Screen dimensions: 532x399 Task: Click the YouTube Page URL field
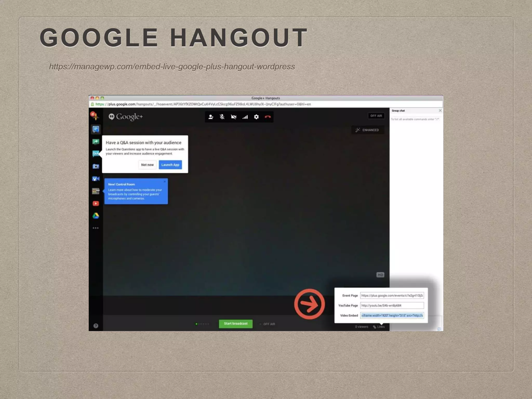click(x=392, y=305)
